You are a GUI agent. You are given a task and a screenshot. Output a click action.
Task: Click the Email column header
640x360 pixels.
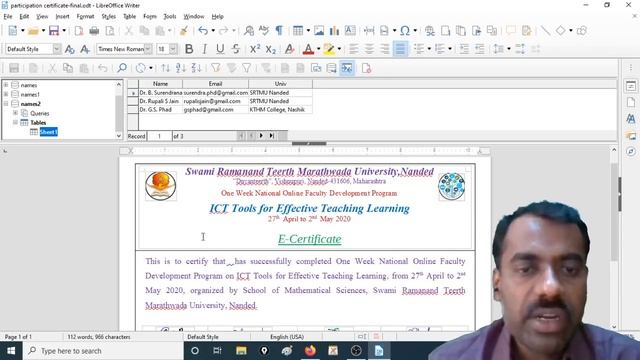coord(215,84)
